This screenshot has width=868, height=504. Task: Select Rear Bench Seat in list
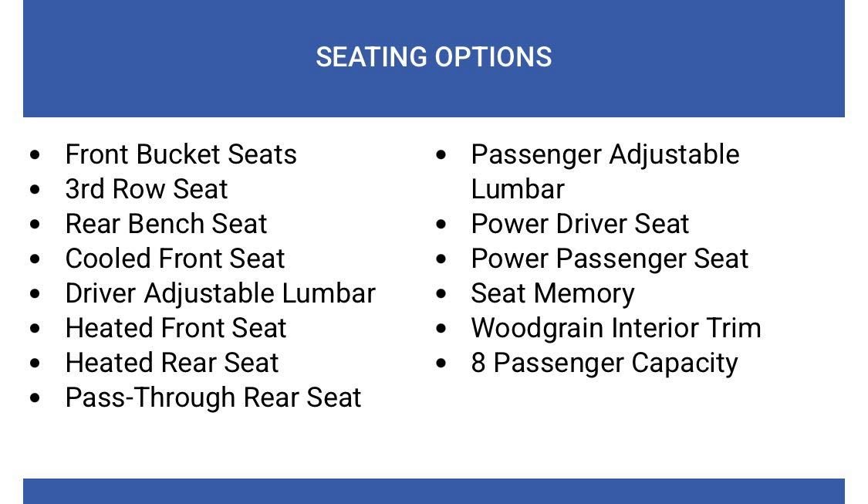(166, 224)
